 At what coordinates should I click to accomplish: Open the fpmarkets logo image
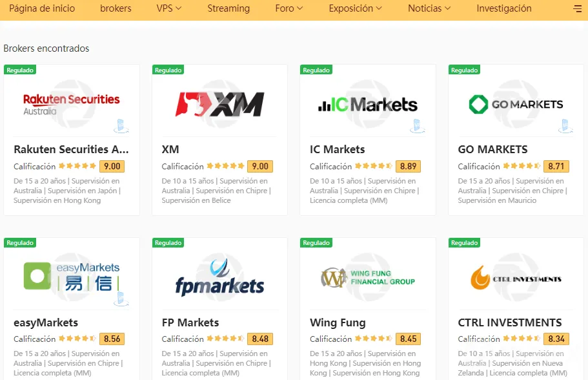click(219, 277)
